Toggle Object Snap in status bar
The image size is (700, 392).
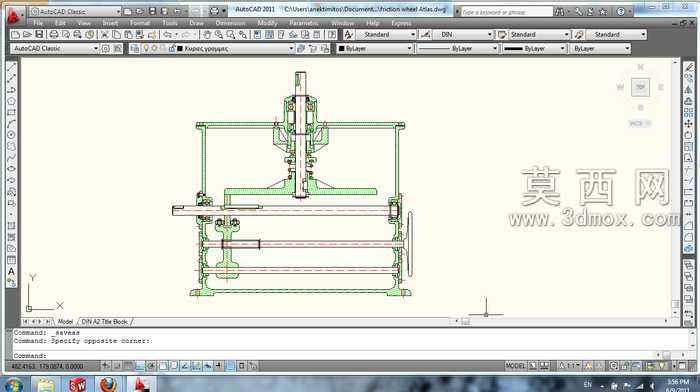pyautogui.click(x=163, y=366)
